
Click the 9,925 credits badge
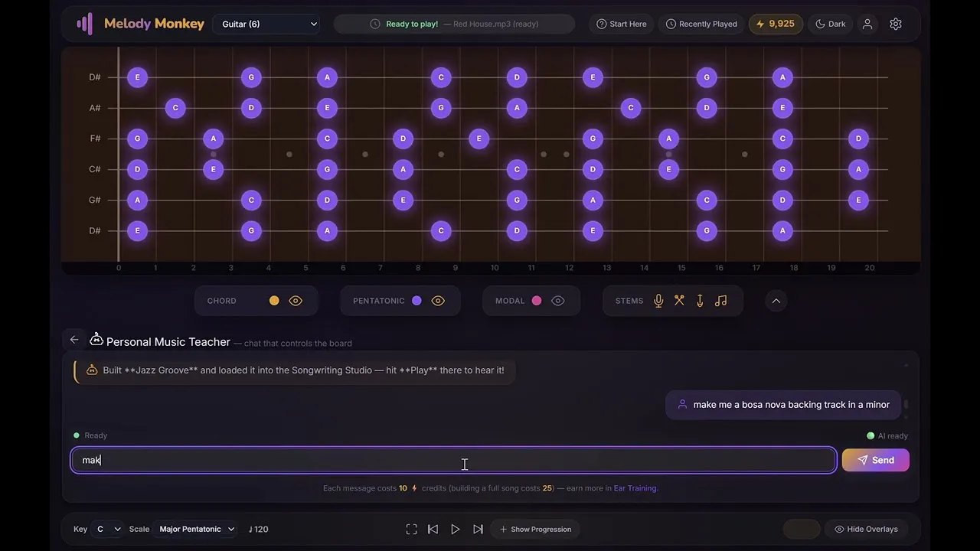click(x=776, y=24)
